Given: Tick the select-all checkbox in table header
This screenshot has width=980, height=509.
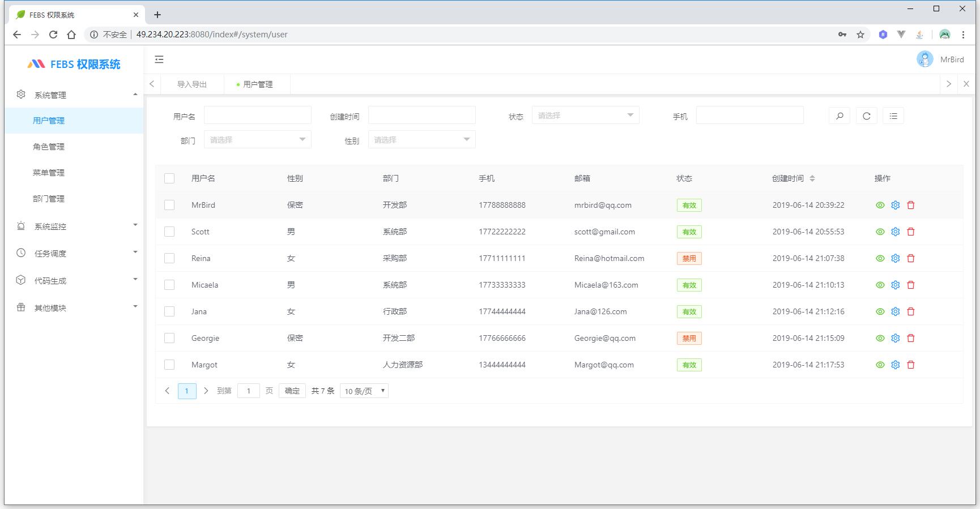Looking at the screenshot, I should pos(169,178).
